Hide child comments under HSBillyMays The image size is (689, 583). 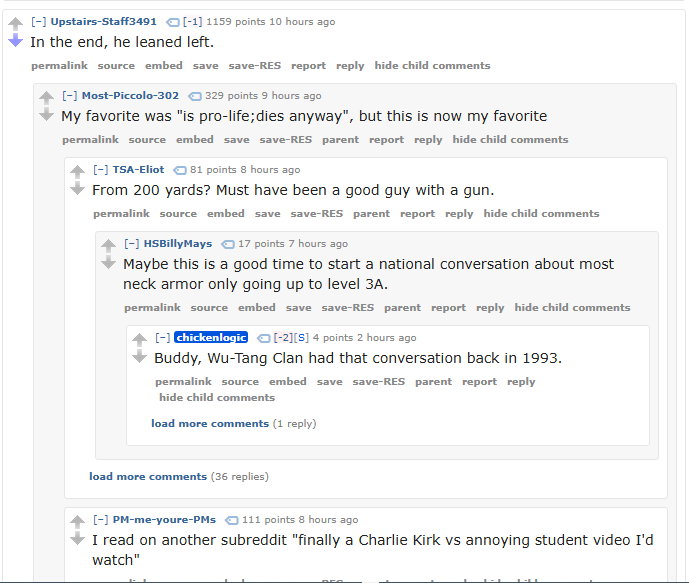[x=572, y=307]
